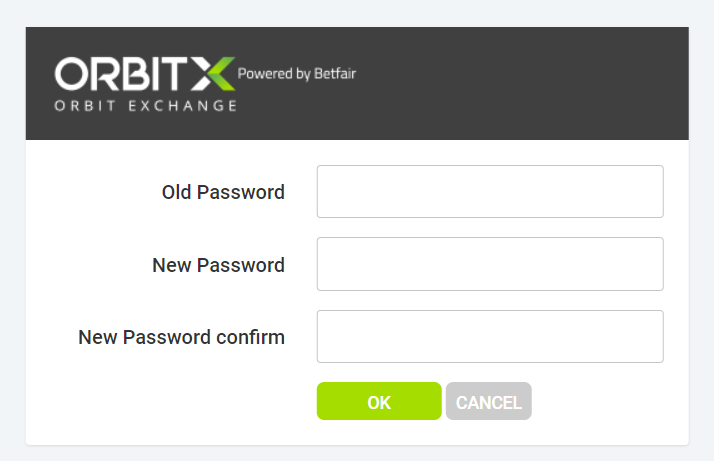Click the New Password label
714x461 pixels.
point(219,265)
